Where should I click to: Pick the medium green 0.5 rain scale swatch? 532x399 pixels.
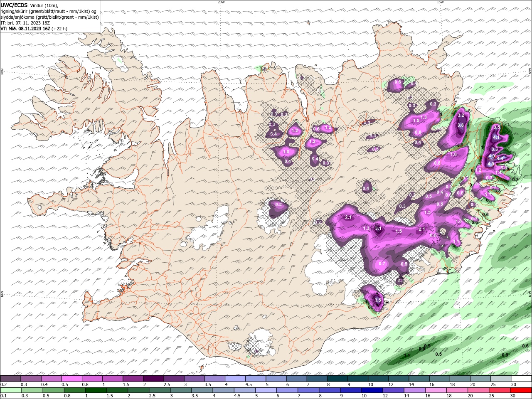click(x=53, y=390)
